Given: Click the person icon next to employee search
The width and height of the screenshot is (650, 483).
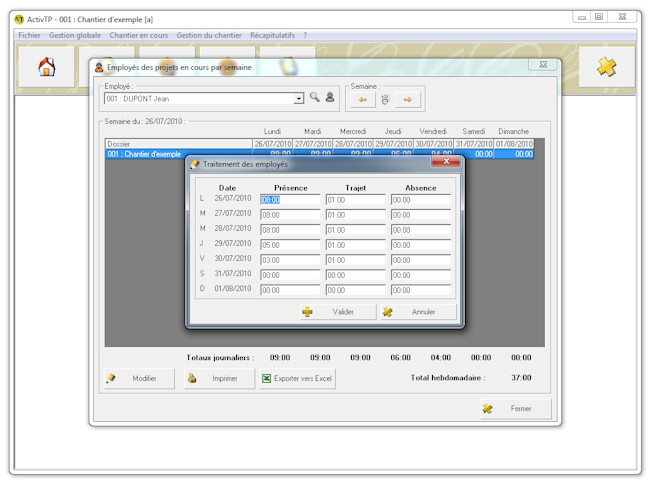Looking at the screenshot, I should [329, 98].
